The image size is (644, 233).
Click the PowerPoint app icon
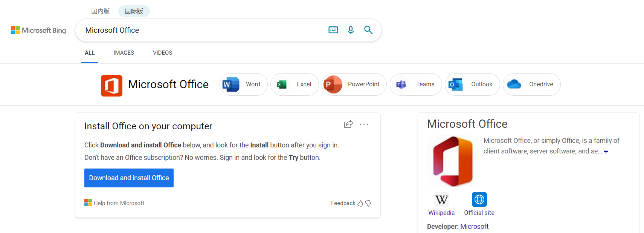point(333,84)
